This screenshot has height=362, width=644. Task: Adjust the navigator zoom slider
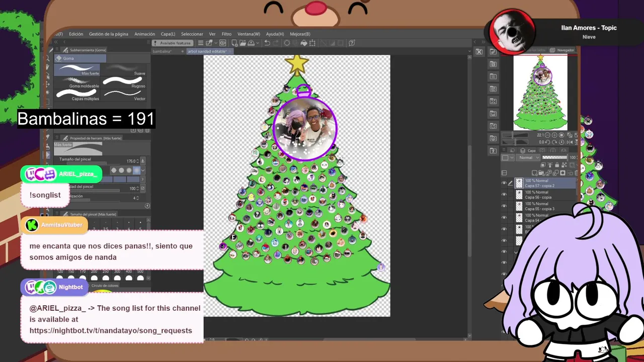[x=515, y=135]
